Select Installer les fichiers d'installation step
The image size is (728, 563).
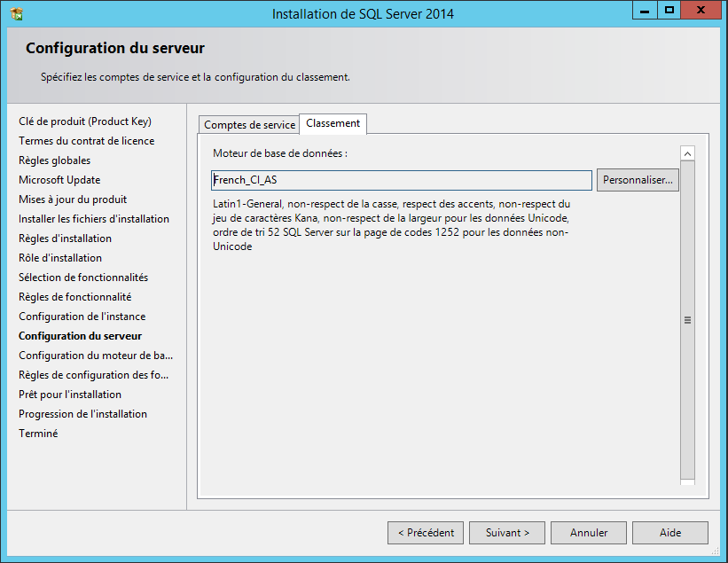[94, 219]
